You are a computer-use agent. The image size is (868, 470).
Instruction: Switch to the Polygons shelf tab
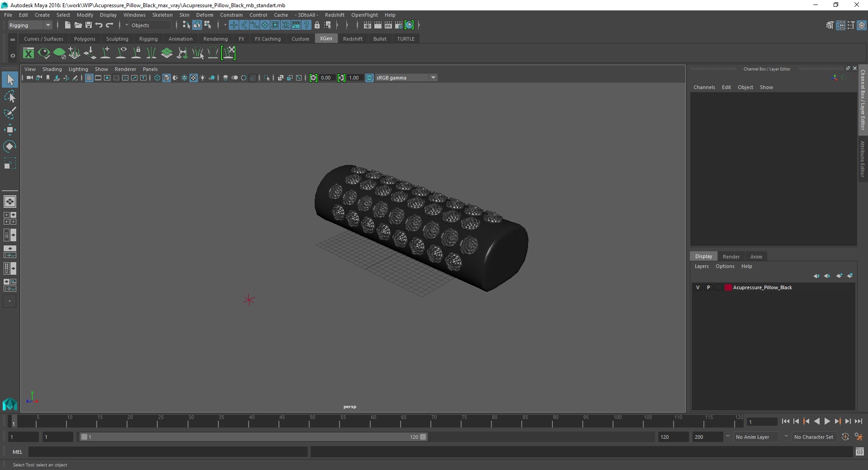(x=85, y=39)
